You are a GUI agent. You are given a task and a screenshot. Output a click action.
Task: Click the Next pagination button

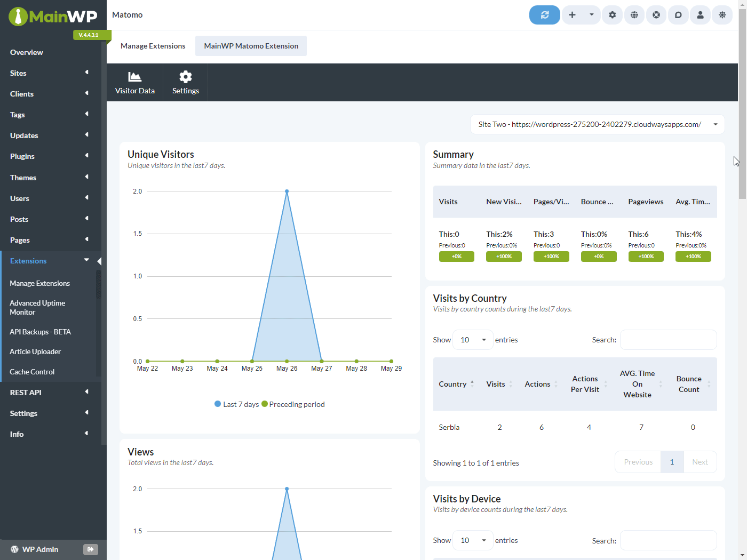click(x=700, y=462)
